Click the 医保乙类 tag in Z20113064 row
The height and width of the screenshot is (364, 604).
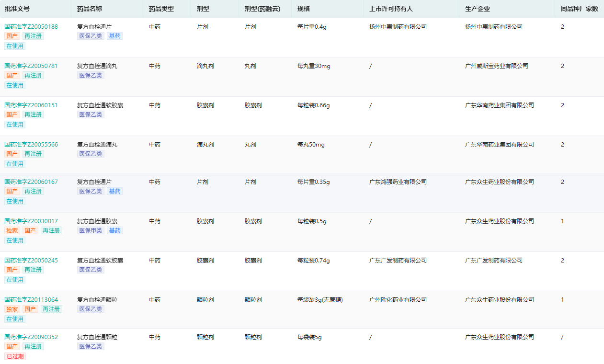click(x=91, y=309)
